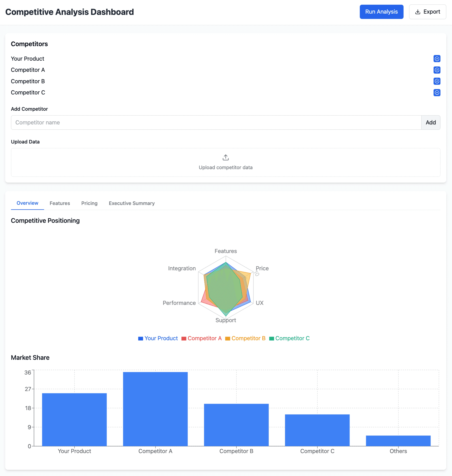Uncheck the Competitor A checkbox
The width and height of the screenshot is (452, 476).
point(437,70)
